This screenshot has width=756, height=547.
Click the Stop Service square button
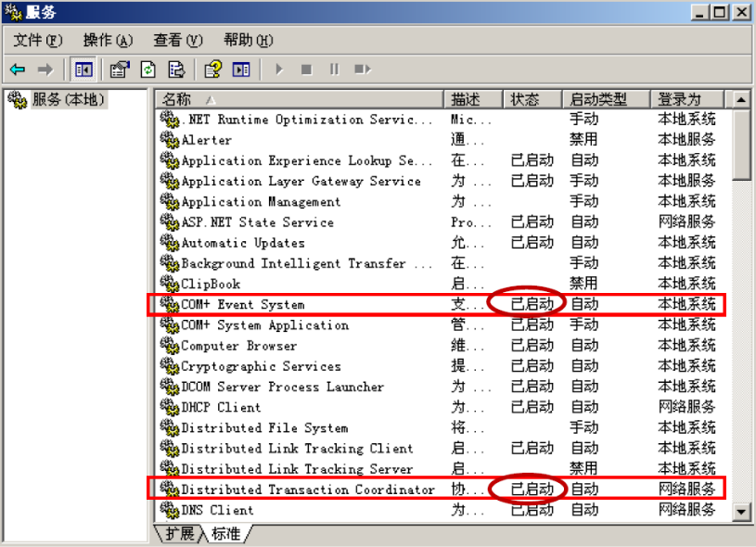[306, 70]
